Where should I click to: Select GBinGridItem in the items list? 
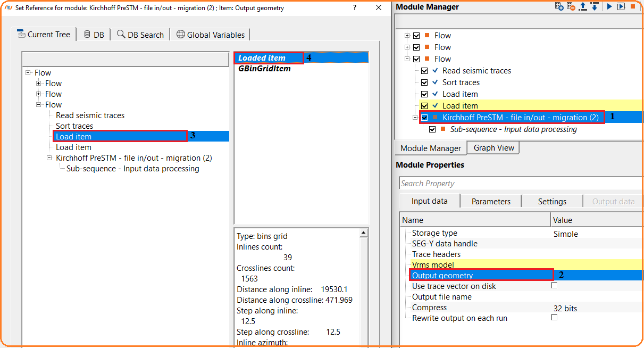pos(264,68)
